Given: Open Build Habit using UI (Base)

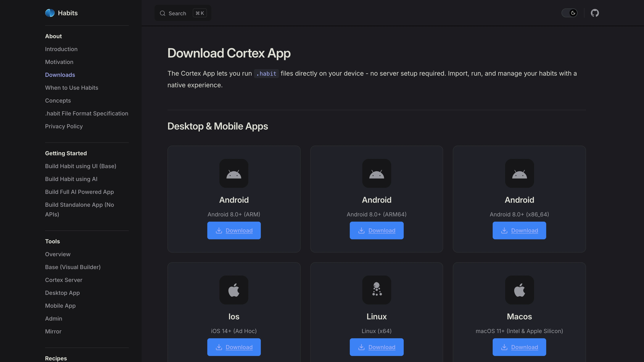Looking at the screenshot, I should point(80,166).
